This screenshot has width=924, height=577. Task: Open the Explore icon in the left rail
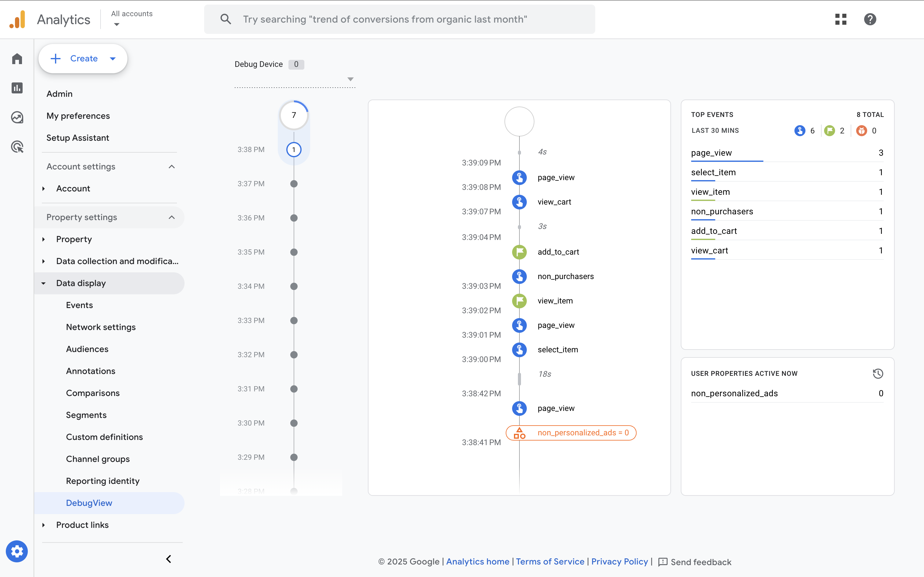coord(17,117)
